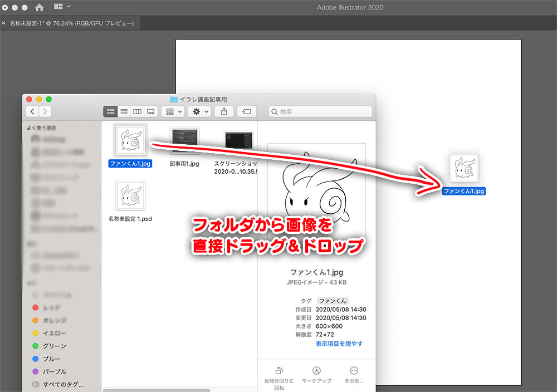This screenshot has height=392, width=557.
Task: Click the Finder horizontal scrollbar
Action: tap(157, 390)
